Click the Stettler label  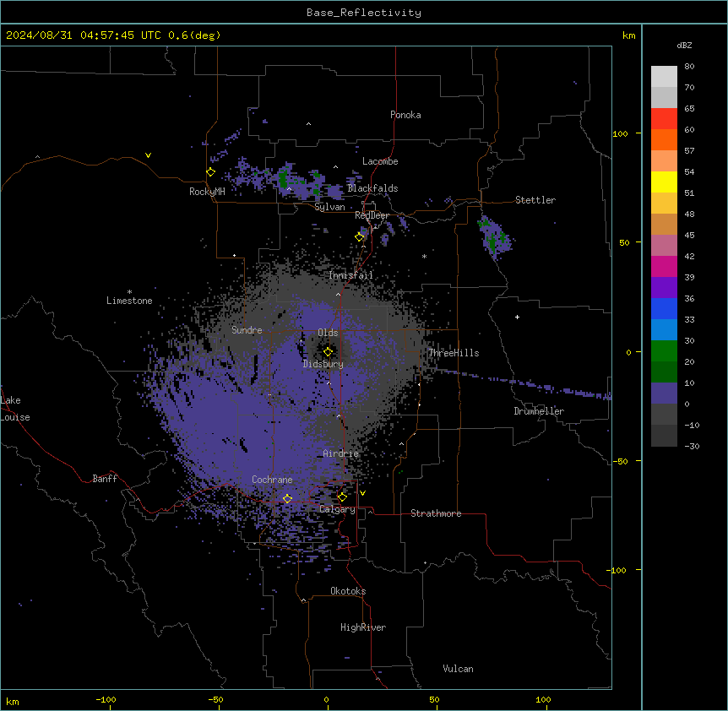[535, 200]
